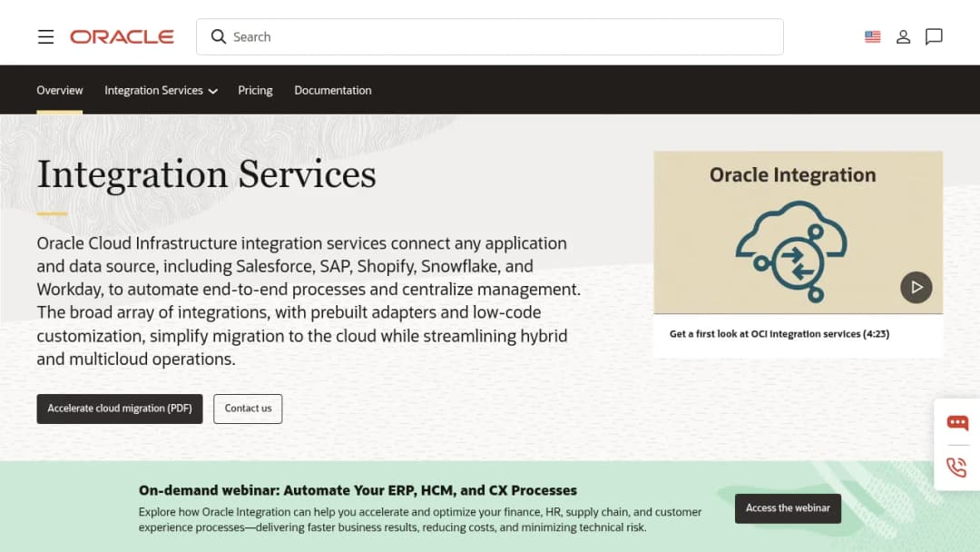Click Access the webinar button

click(788, 508)
